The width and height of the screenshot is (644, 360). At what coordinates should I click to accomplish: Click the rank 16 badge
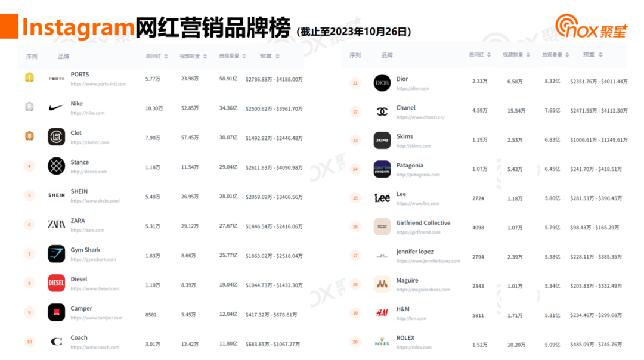[x=355, y=226]
